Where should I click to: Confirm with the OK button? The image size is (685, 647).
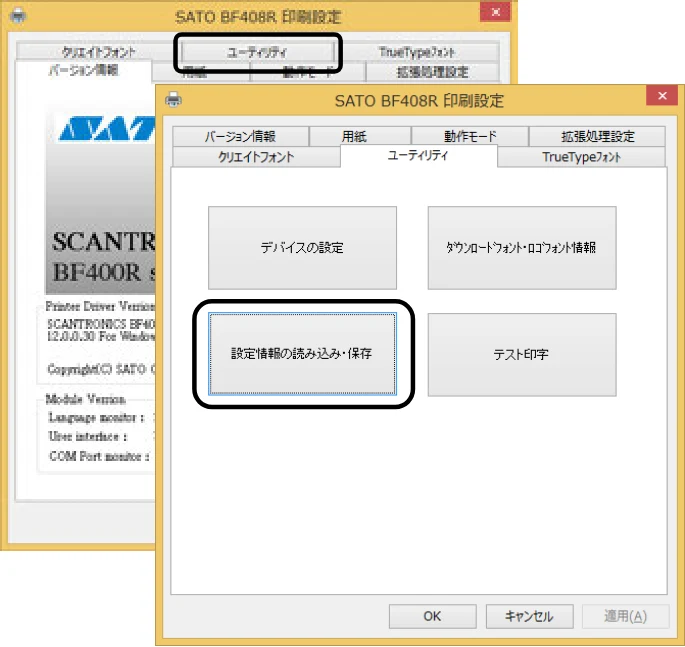(432, 616)
